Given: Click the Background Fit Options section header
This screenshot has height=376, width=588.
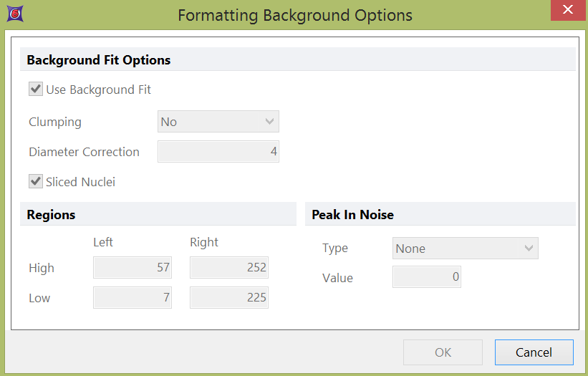Looking at the screenshot, I should click(99, 60).
